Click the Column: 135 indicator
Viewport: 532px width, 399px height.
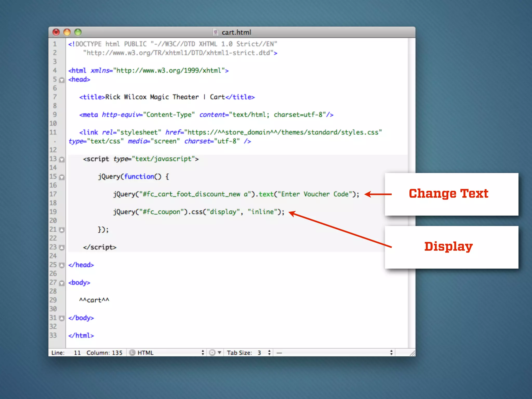(104, 353)
